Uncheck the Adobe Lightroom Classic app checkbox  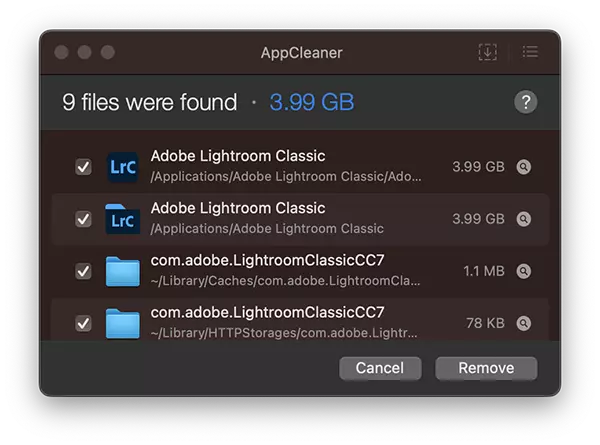83,167
